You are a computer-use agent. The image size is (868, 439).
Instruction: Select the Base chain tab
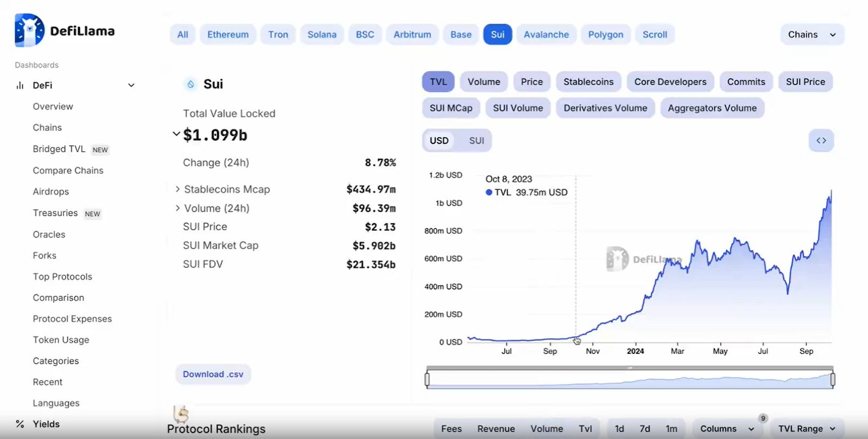tap(461, 35)
